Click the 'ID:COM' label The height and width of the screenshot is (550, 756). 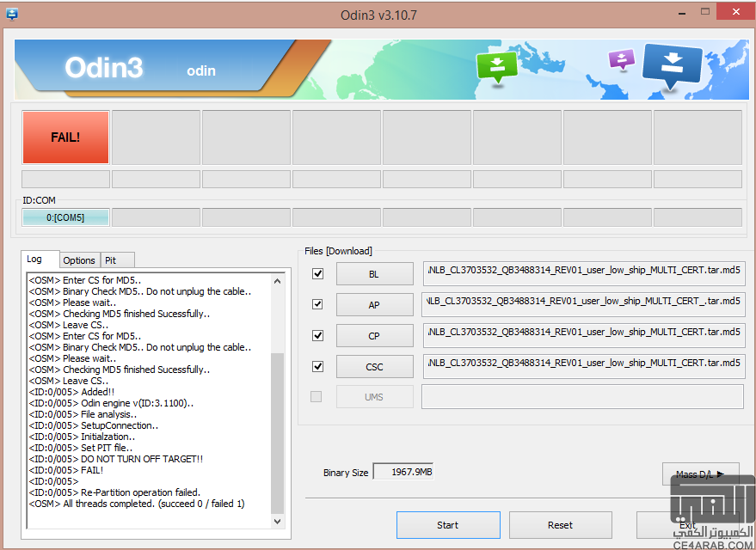point(39,200)
